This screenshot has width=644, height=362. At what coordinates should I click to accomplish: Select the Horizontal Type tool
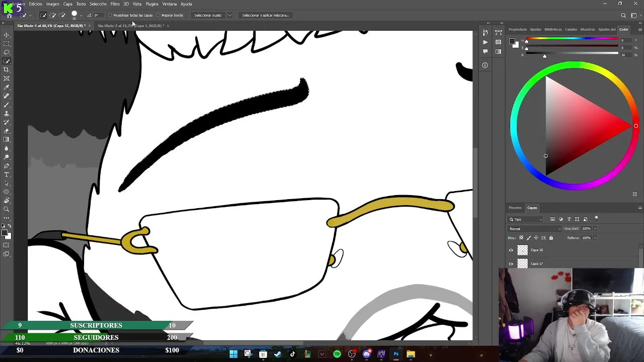(x=7, y=174)
